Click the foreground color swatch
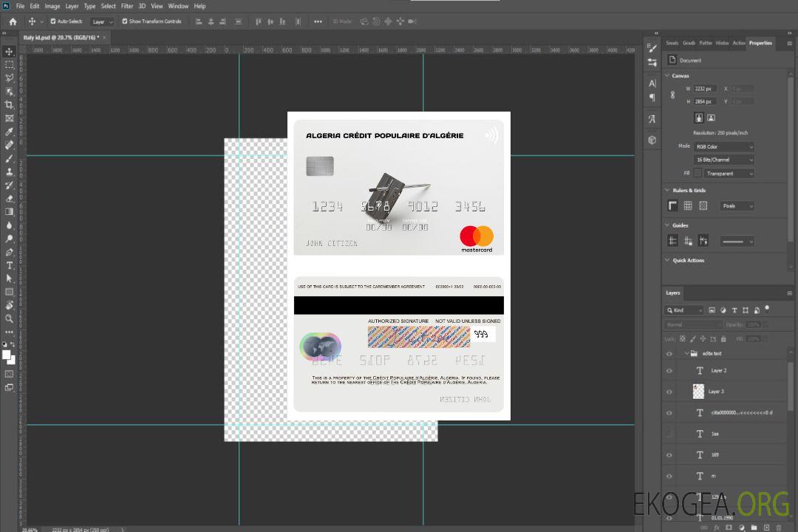 coord(7,355)
